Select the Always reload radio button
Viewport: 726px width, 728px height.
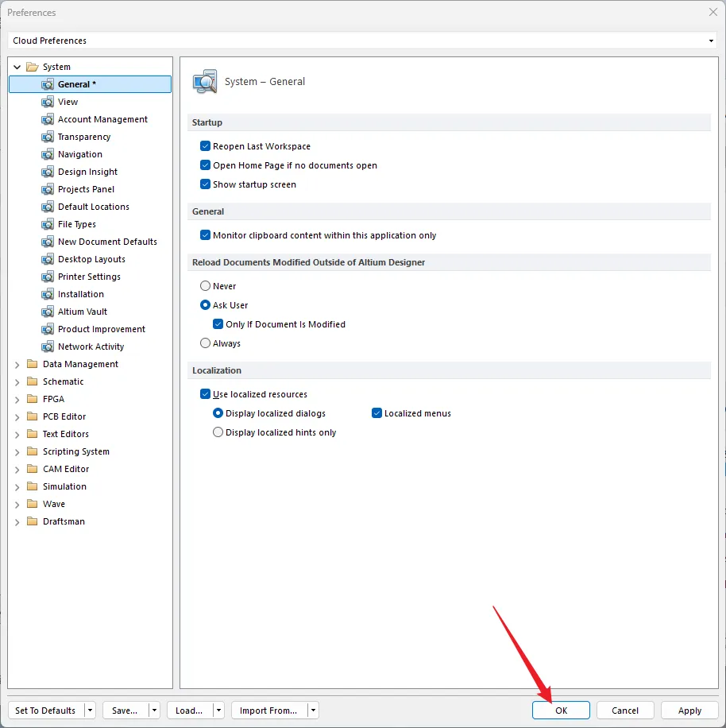[205, 343]
